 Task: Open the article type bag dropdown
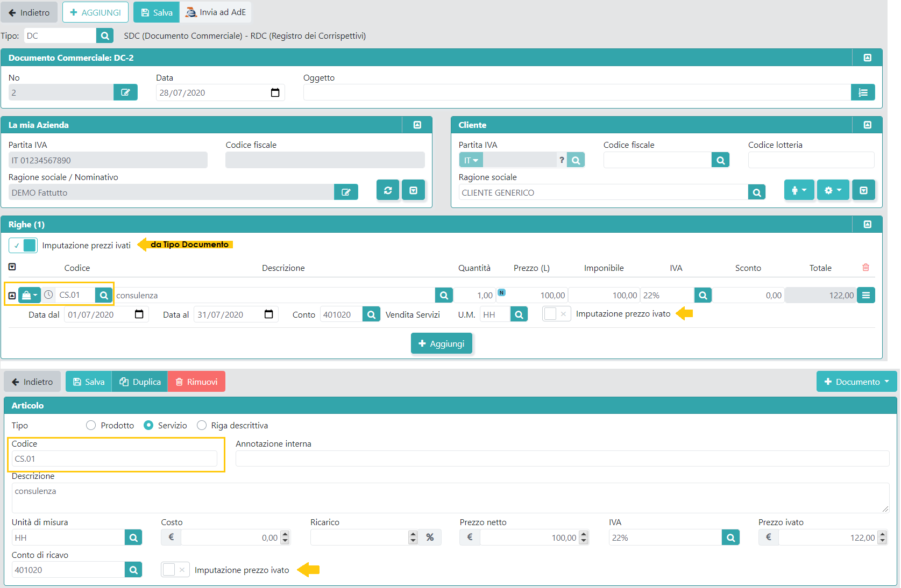30,295
